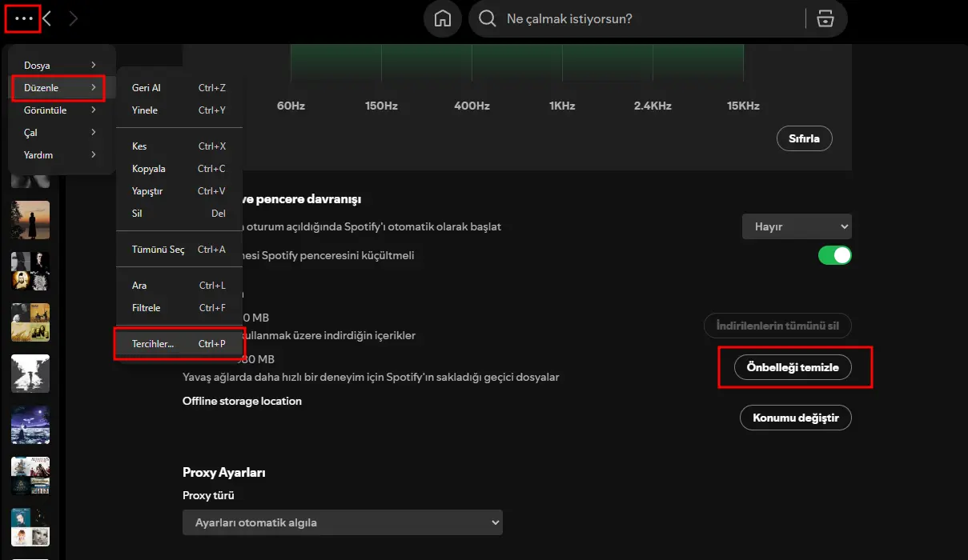Image resolution: width=968 pixels, height=560 pixels.
Task: Choose Kes from the edit submenu
Action: tap(179, 146)
